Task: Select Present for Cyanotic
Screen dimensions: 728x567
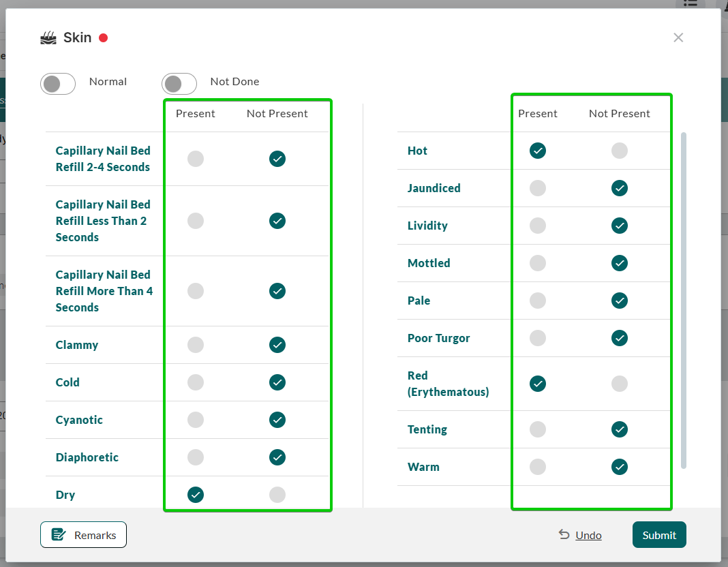Action: pyautogui.click(x=196, y=420)
